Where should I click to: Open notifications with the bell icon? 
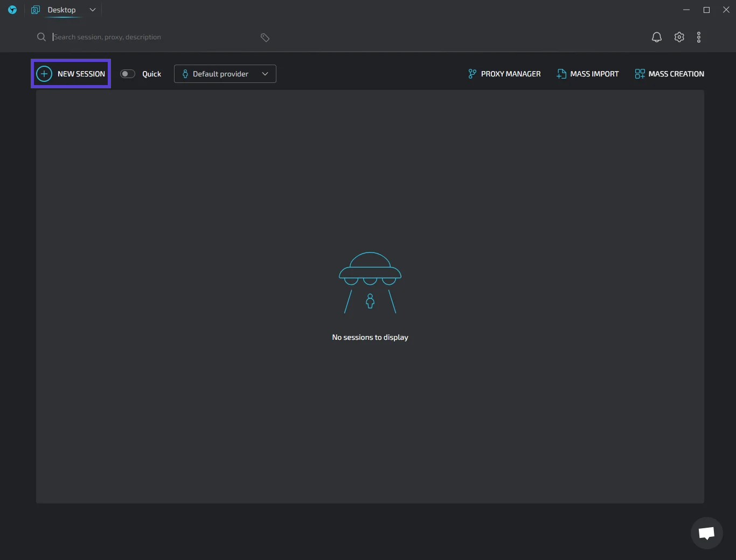point(656,37)
